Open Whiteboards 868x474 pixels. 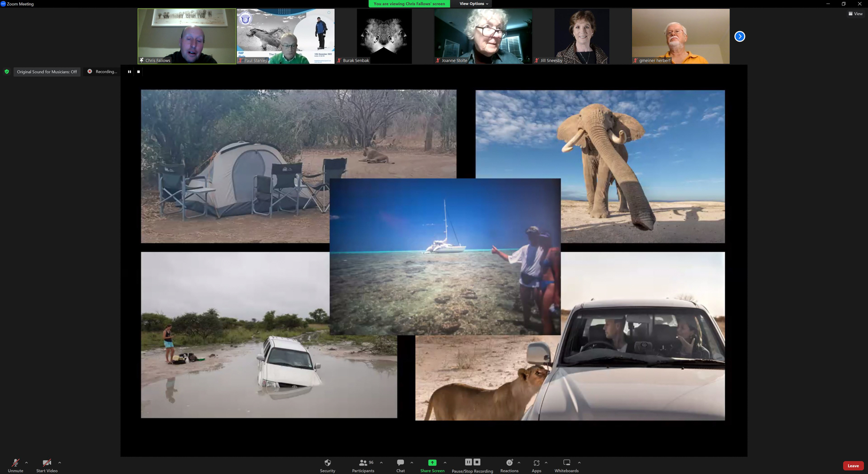click(566, 463)
